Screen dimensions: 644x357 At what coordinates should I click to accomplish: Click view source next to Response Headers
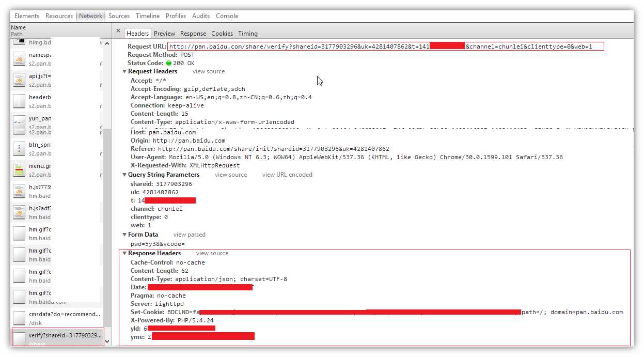pos(212,253)
